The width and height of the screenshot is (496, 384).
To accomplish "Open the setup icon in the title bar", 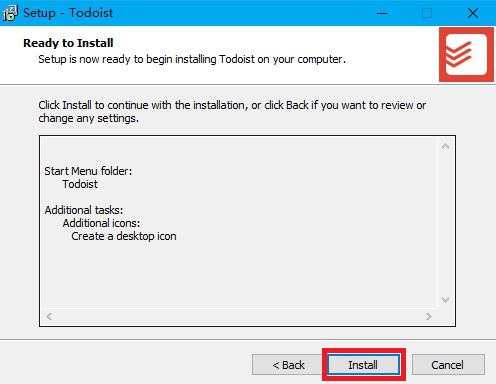I will click(x=10, y=13).
